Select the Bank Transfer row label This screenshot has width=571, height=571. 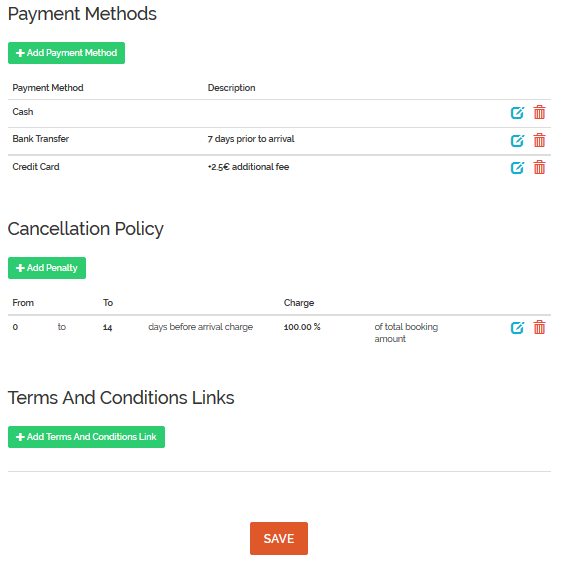click(x=41, y=139)
